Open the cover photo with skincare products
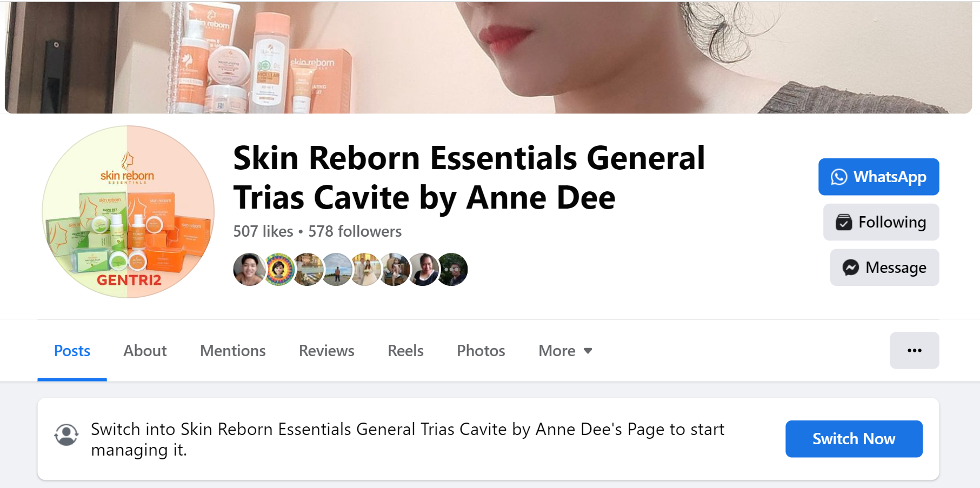 click(488, 57)
